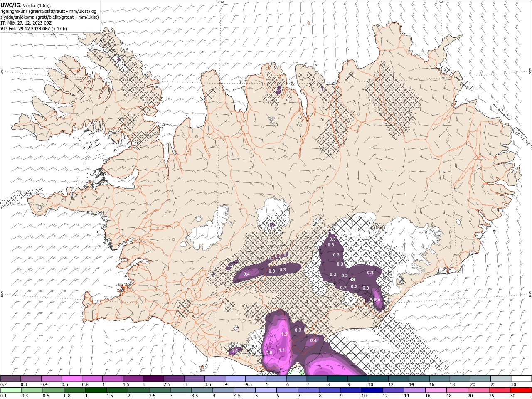Choose the 0.8 pink swatch in purple legend row
This screenshot has height=399, width=532.
(x=92, y=379)
